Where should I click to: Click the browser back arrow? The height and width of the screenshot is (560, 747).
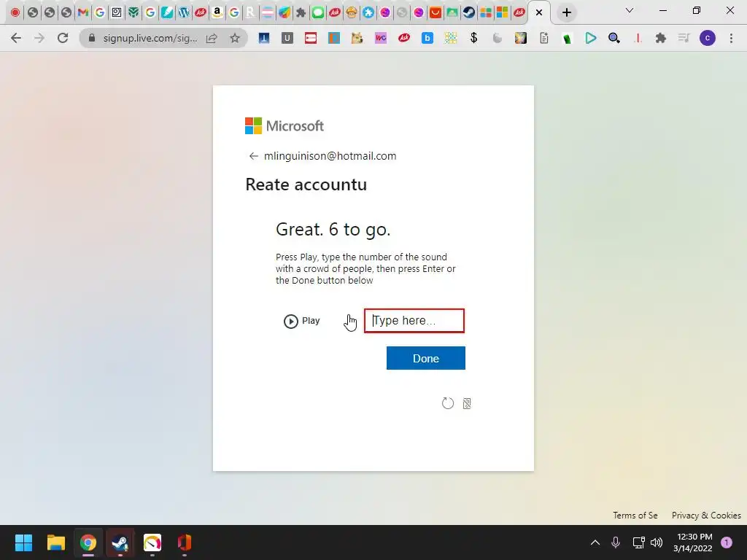(16, 38)
